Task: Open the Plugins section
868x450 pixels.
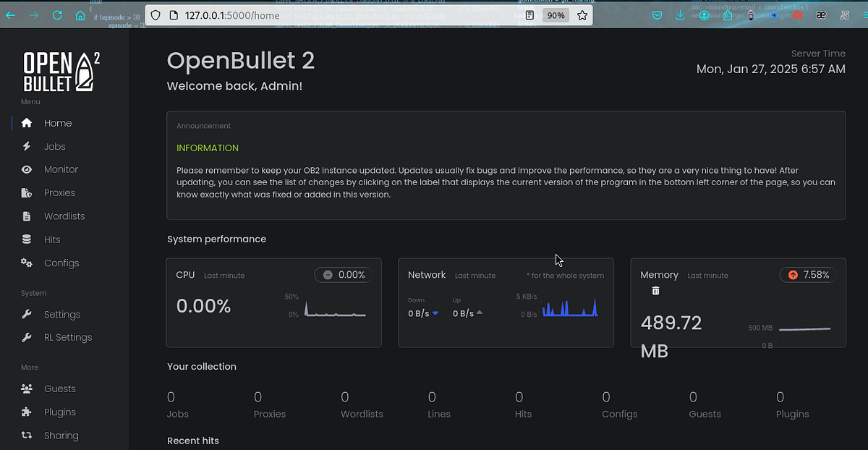Action: point(61,412)
